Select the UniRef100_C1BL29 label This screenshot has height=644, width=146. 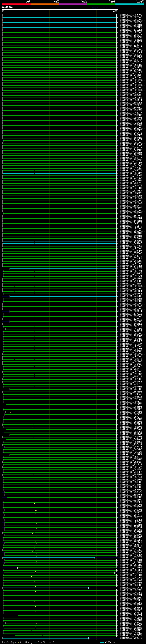click(131, 55)
